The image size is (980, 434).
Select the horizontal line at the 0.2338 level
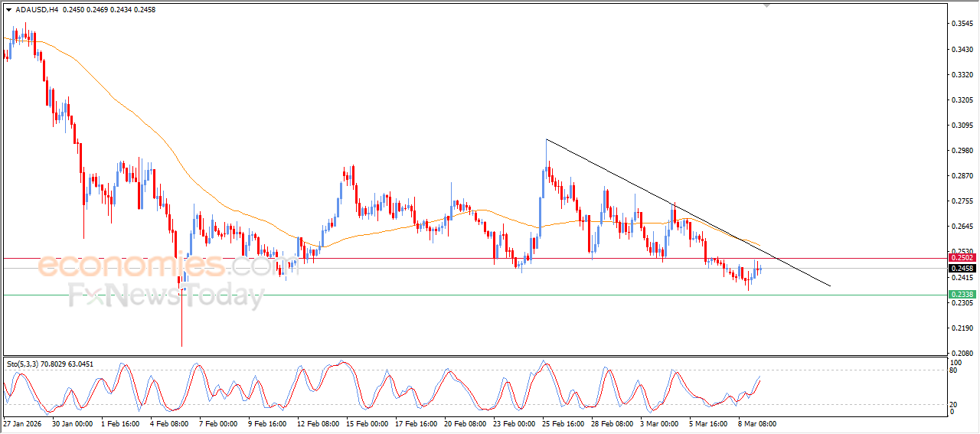click(x=475, y=295)
